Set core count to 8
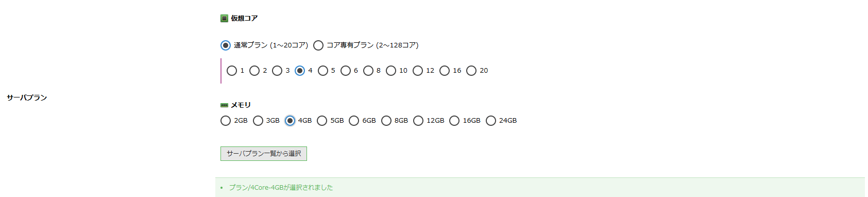 pos(368,71)
